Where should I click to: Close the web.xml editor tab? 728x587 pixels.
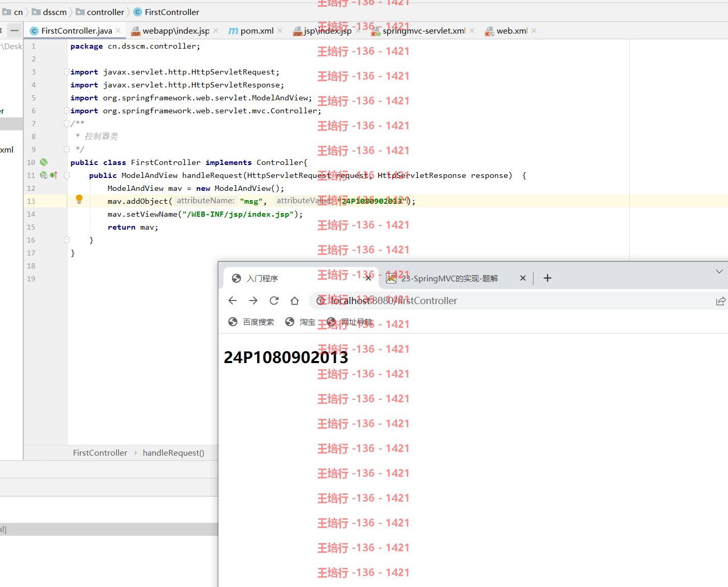click(534, 31)
